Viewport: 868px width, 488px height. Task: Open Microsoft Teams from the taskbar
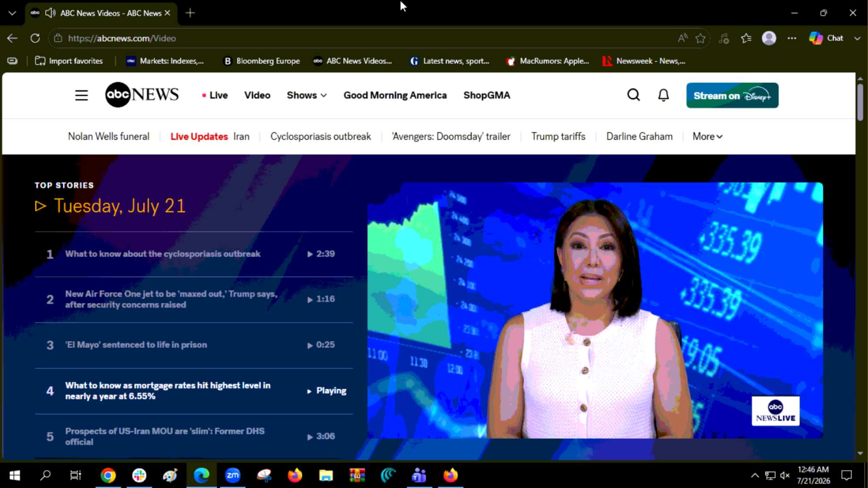click(419, 475)
